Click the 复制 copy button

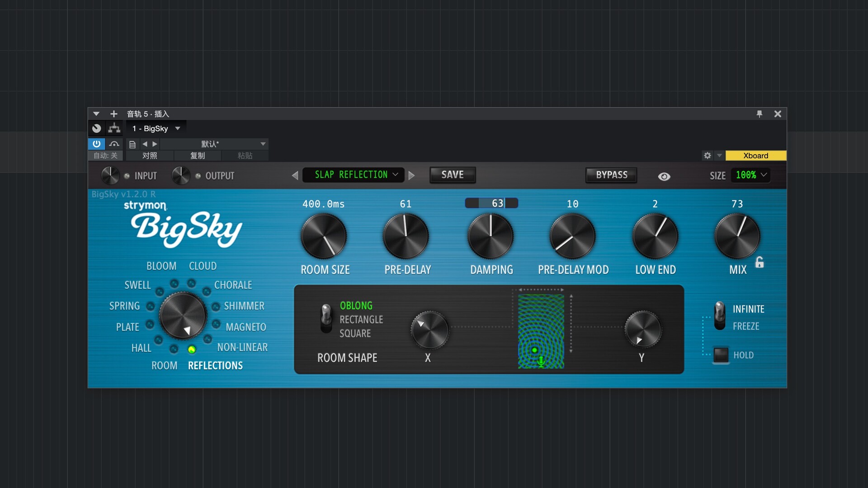tap(198, 155)
